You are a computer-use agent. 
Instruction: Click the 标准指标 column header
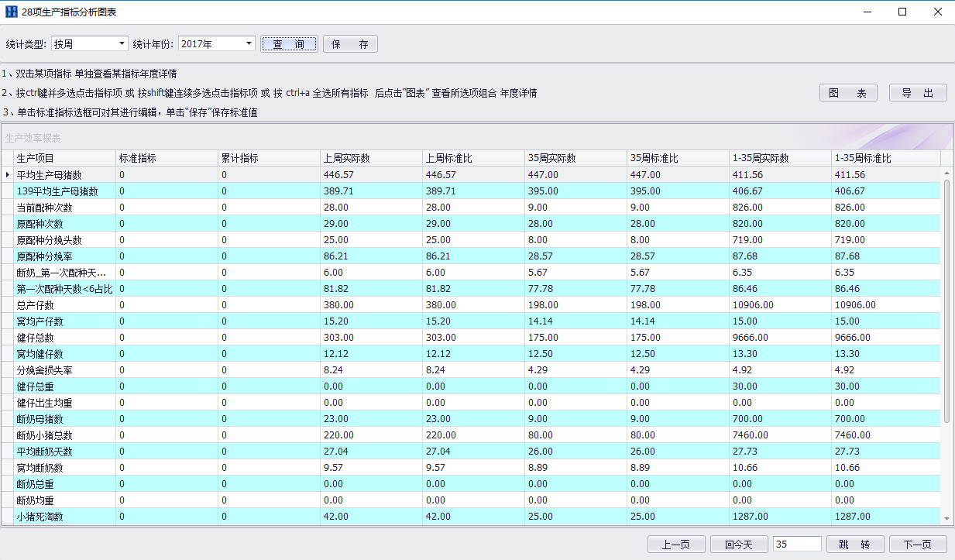coord(167,158)
